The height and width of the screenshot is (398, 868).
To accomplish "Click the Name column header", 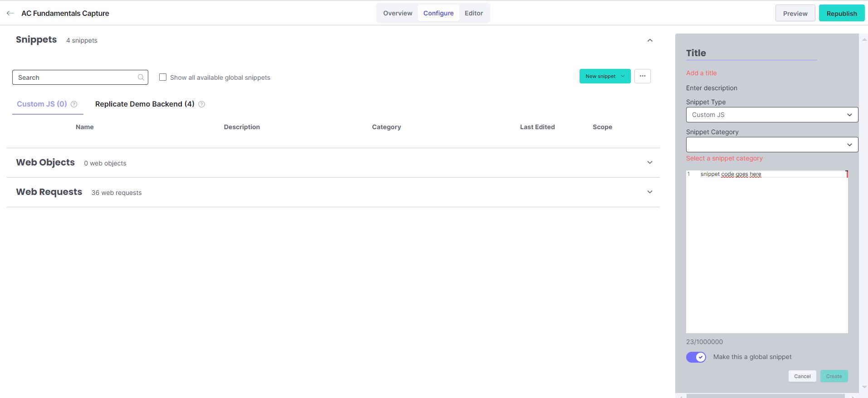I will point(85,127).
